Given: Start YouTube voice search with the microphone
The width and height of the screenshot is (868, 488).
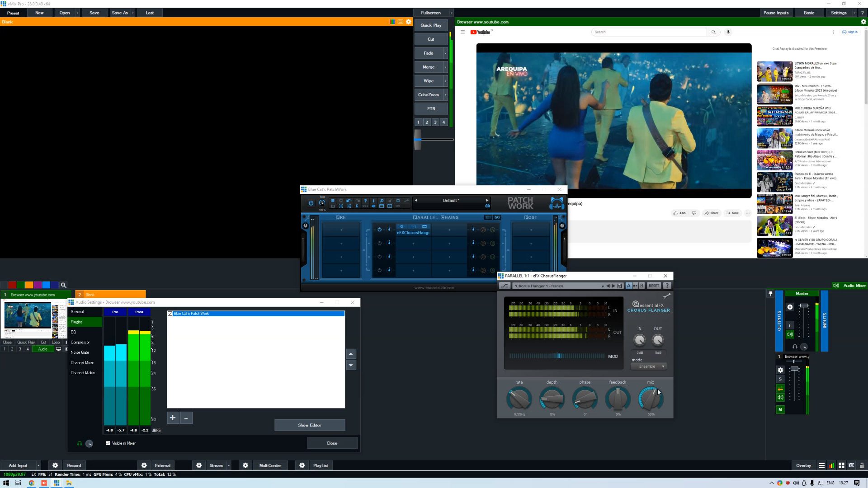Looking at the screenshot, I should pyautogui.click(x=728, y=32).
